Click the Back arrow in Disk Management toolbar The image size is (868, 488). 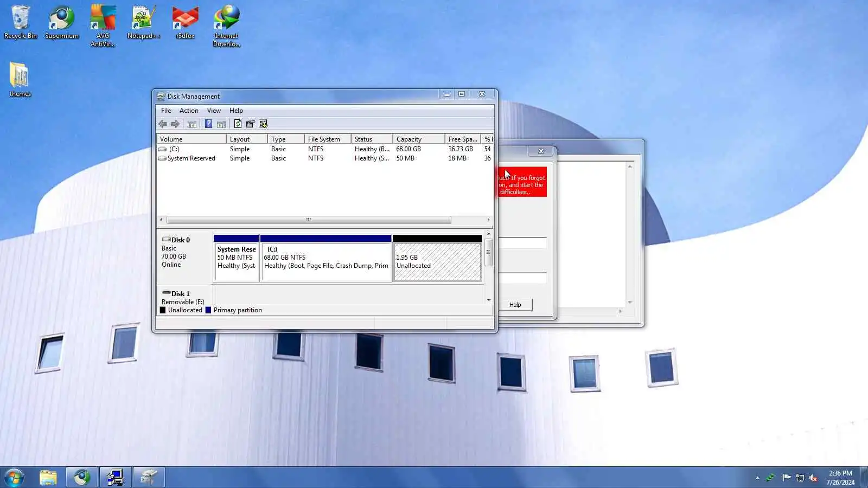pyautogui.click(x=162, y=124)
